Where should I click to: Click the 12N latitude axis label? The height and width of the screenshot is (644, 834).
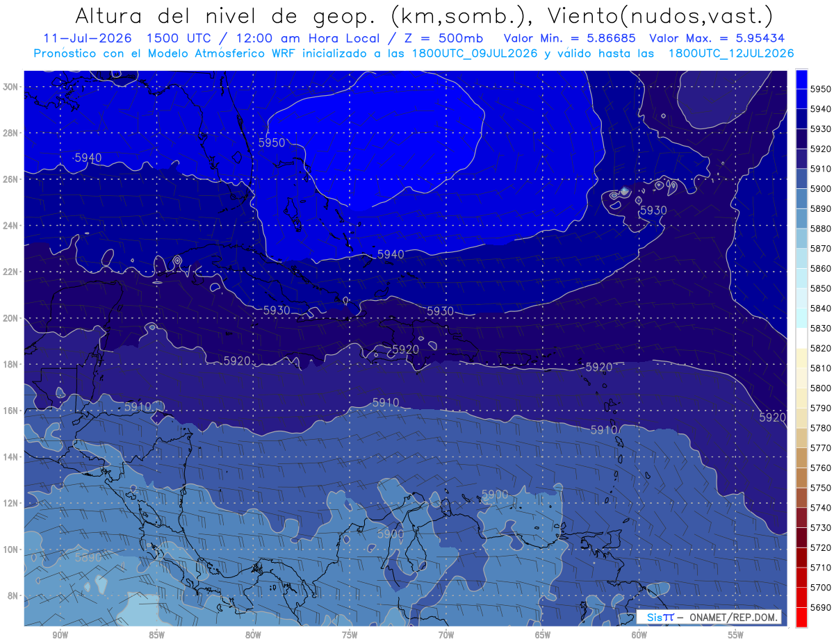pyautogui.click(x=10, y=503)
